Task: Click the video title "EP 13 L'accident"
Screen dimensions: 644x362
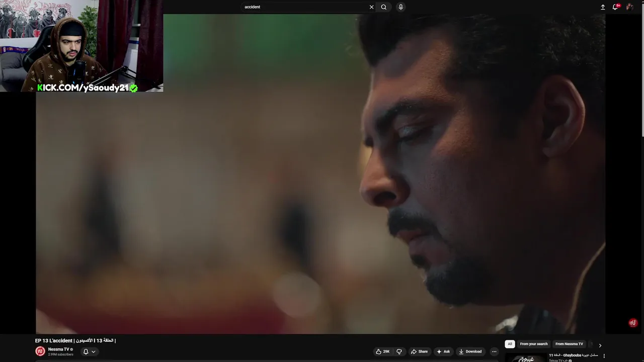Action: (x=75, y=341)
